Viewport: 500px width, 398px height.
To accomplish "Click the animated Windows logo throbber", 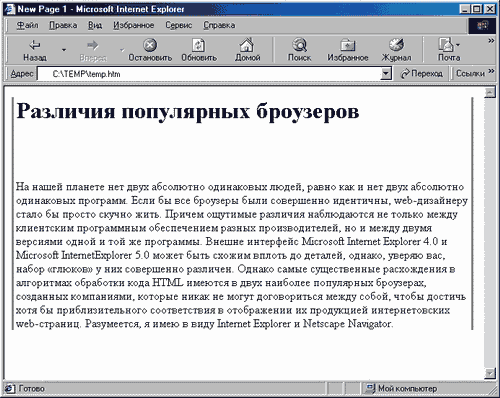I will click(482, 26).
